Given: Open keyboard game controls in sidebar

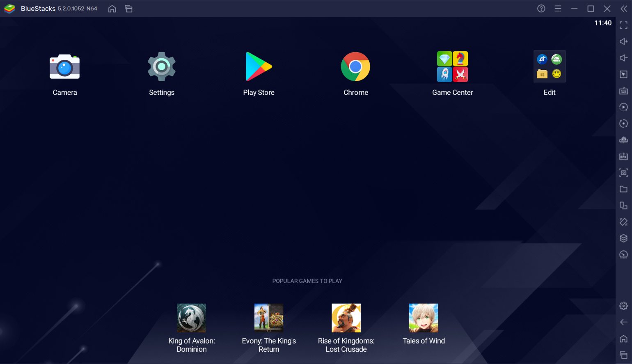Looking at the screenshot, I should pos(623,91).
